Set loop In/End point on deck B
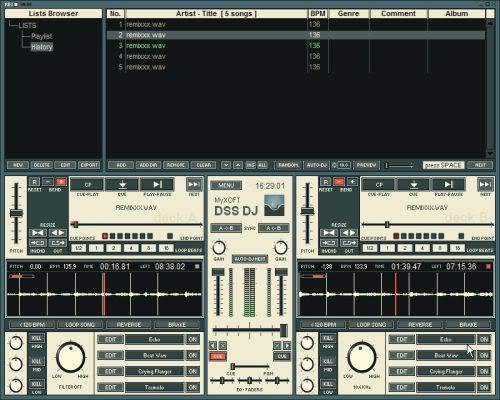The image size is (500, 400). click(329, 243)
